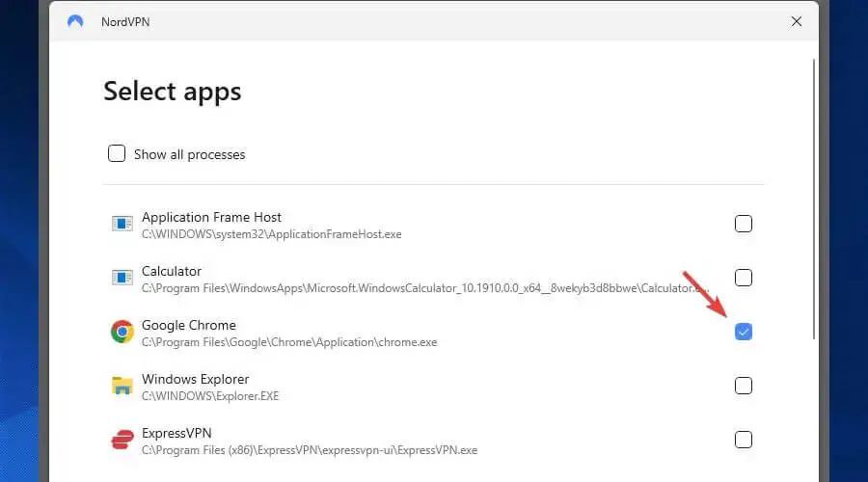The width and height of the screenshot is (868, 482).
Task: Click the Google Chrome logo icon
Action: [121, 333]
